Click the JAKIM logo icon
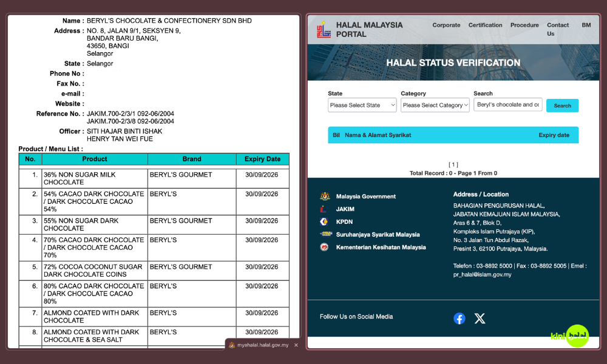 point(325,209)
